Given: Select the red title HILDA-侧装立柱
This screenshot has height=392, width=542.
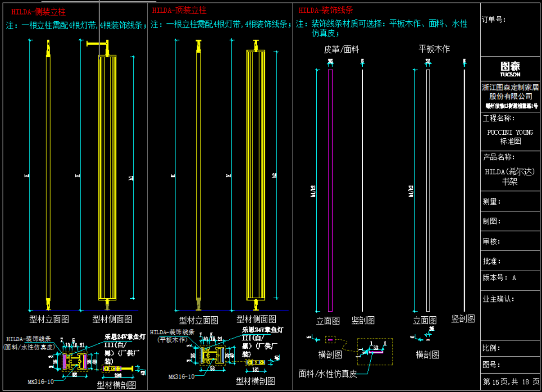Looking at the screenshot, I should click(x=38, y=12).
